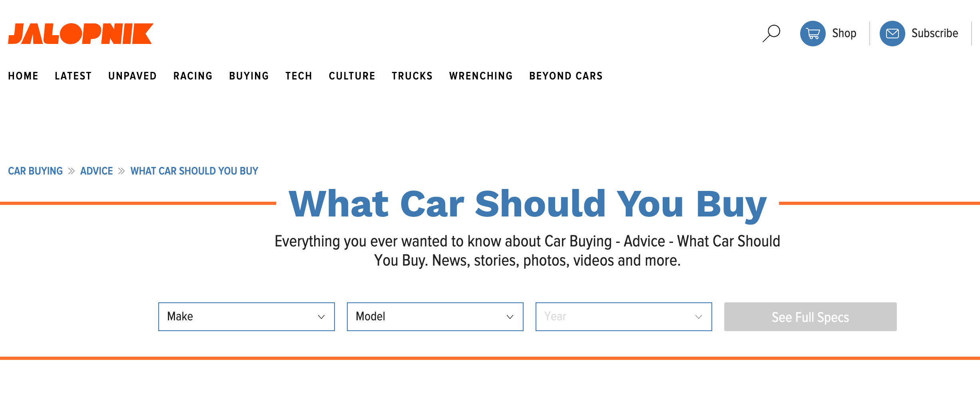Click the Advice breadcrumb link
The height and width of the screenshot is (401, 980).
tap(96, 171)
